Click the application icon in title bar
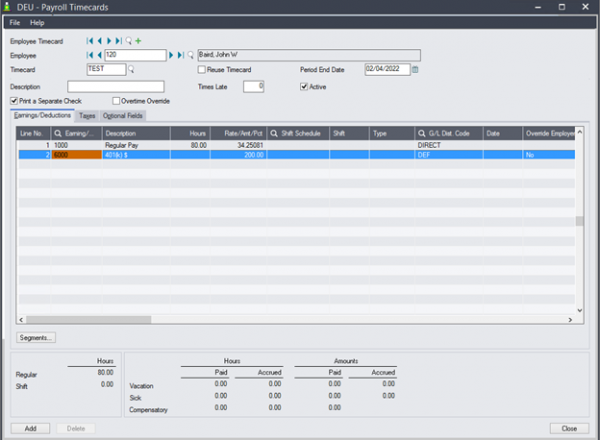The image size is (600, 440). [x=7, y=7]
